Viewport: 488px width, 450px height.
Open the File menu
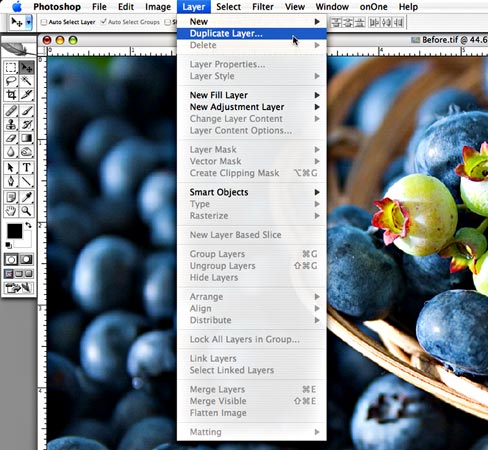tap(99, 7)
